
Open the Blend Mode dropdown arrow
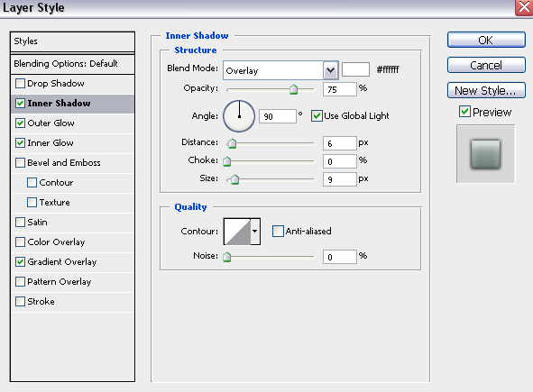[330, 70]
